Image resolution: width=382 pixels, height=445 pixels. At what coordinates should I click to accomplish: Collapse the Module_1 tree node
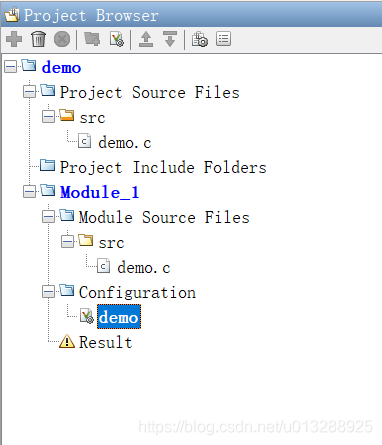tap(29, 192)
